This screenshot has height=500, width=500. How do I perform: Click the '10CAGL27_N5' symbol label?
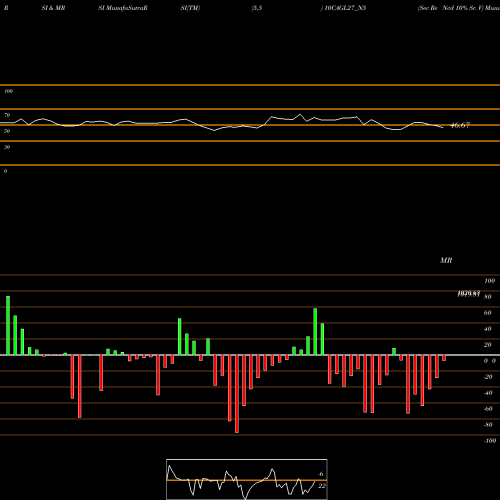click(345, 8)
